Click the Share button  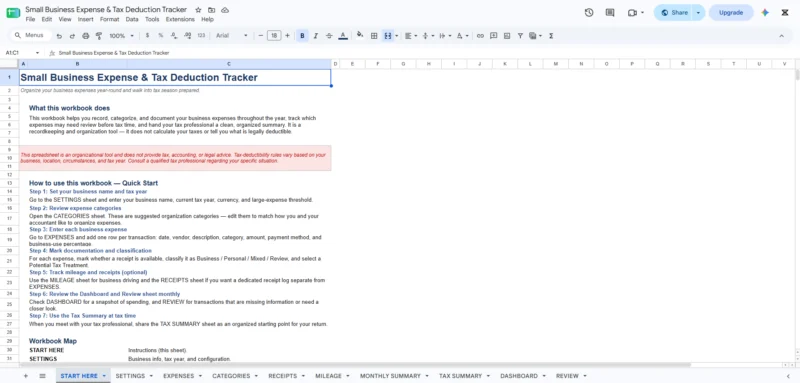[x=673, y=13]
